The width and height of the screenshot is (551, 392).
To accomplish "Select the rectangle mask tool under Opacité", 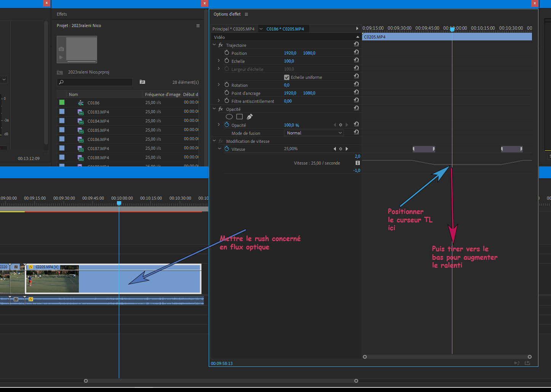I will tap(240, 117).
